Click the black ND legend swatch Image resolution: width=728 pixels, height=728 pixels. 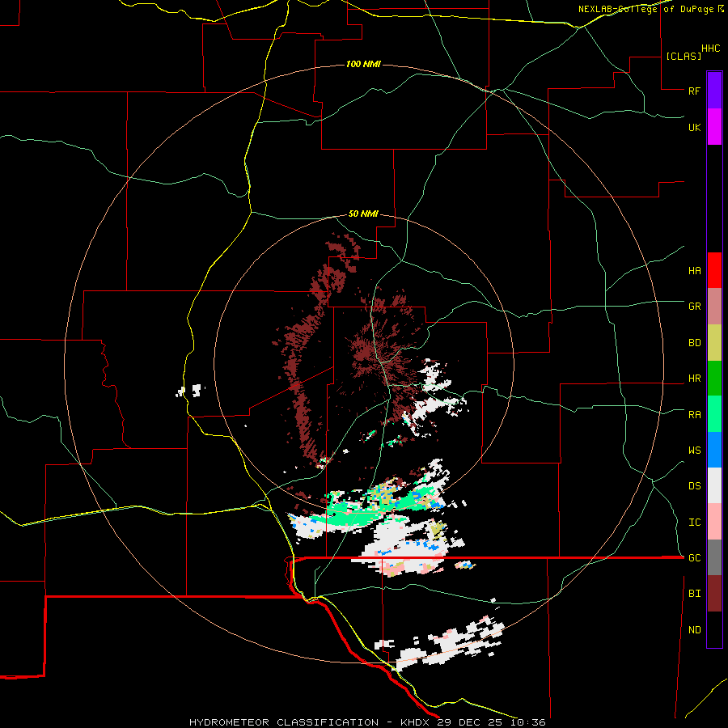tap(714, 629)
